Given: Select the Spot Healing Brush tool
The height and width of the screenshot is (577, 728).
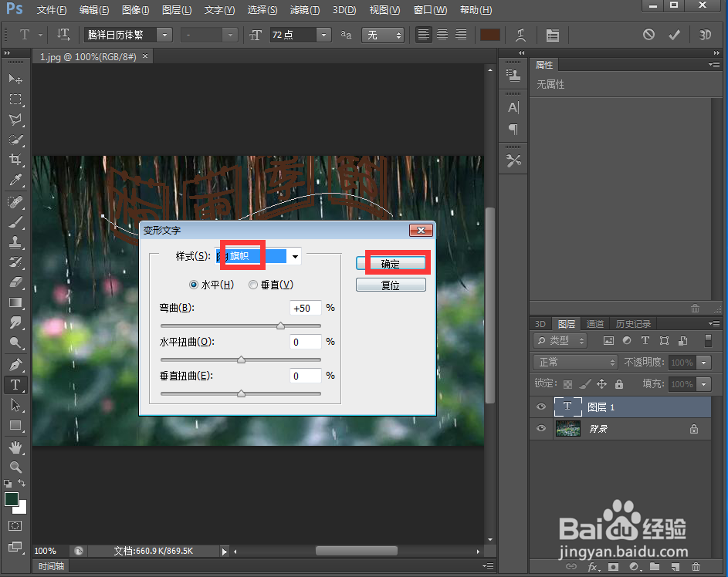Looking at the screenshot, I should 15,202.
